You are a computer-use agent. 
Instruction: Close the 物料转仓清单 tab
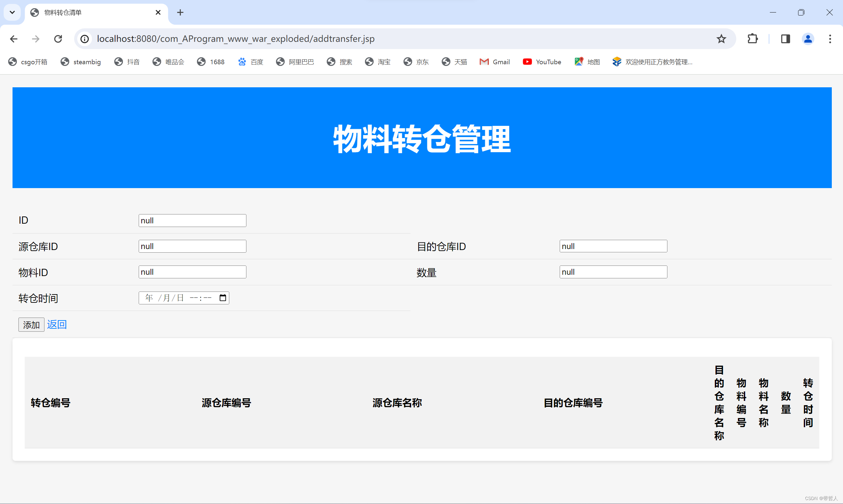point(158,13)
